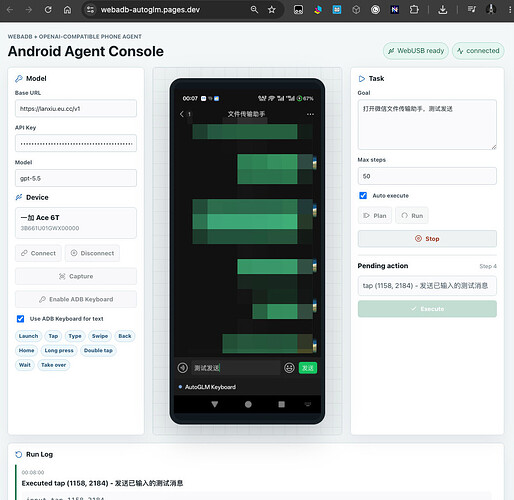Click the Type action chip

click(x=75, y=336)
